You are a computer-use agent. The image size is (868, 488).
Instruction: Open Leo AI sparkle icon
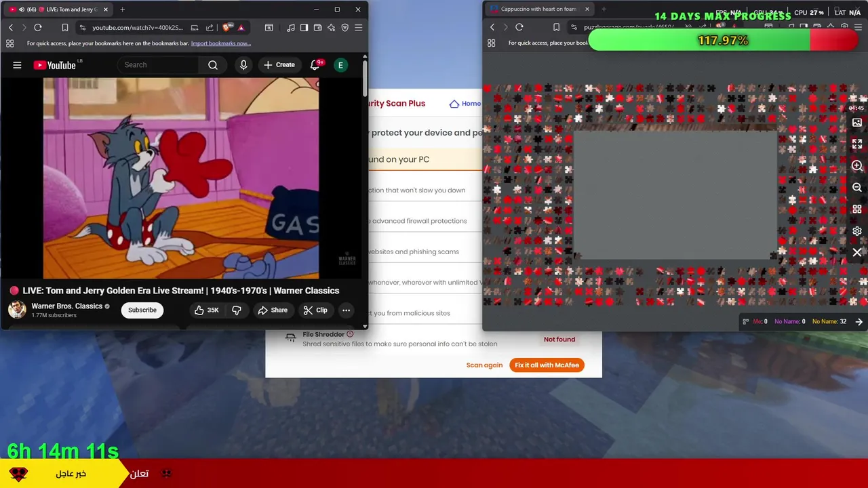click(331, 28)
